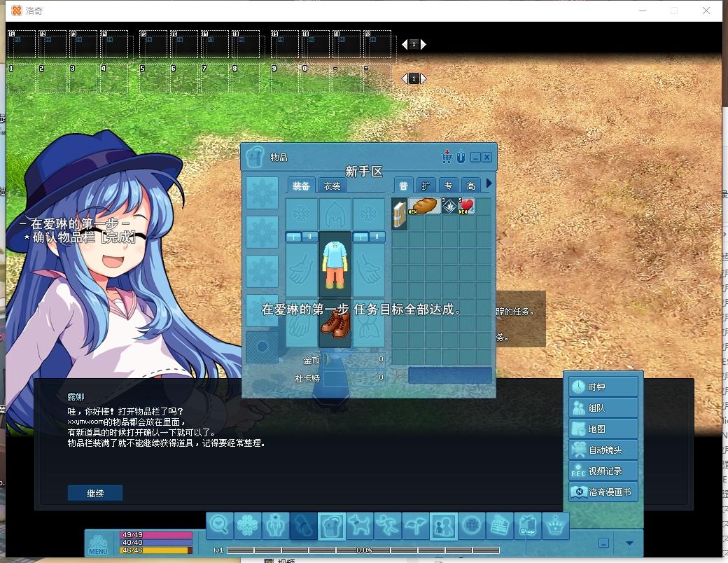Click the F1 hotkey slot

22,44
